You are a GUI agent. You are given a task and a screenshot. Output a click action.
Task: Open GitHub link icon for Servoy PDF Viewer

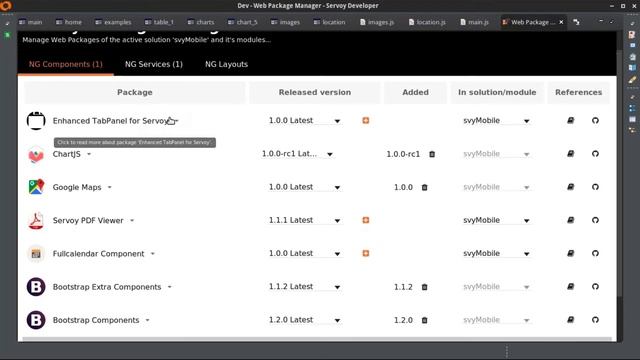(x=595, y=220)
